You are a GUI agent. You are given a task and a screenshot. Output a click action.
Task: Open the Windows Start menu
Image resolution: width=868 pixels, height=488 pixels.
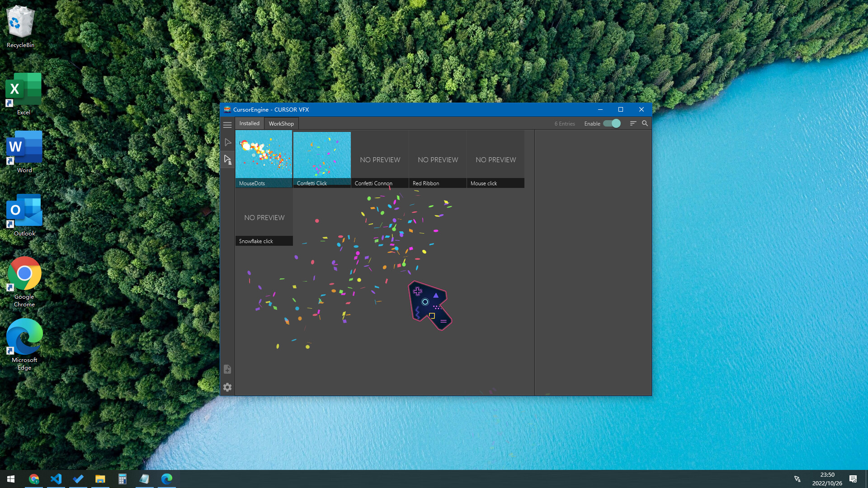11,479
